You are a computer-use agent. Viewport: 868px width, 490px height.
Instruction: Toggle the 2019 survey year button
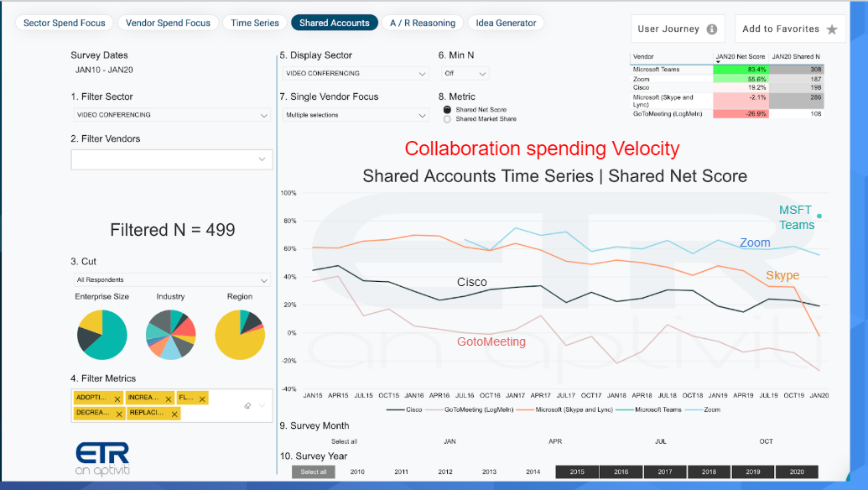(753, 472)
